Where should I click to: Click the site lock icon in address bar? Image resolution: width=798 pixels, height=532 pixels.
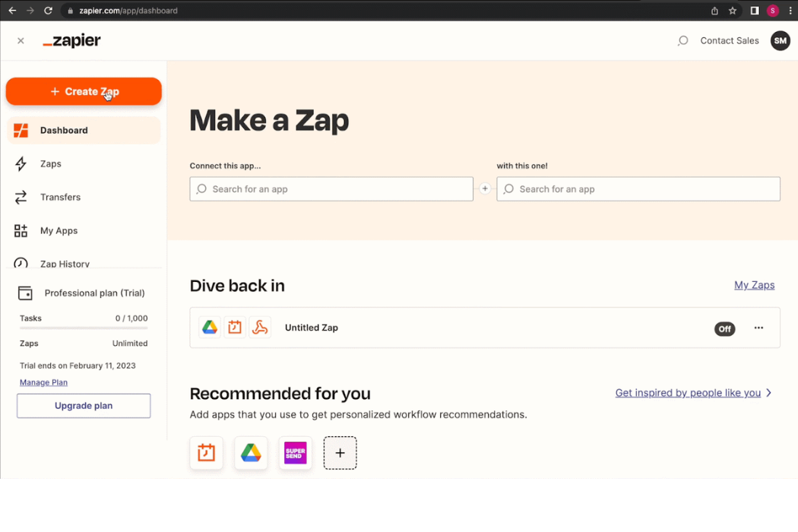click(70, 11)
